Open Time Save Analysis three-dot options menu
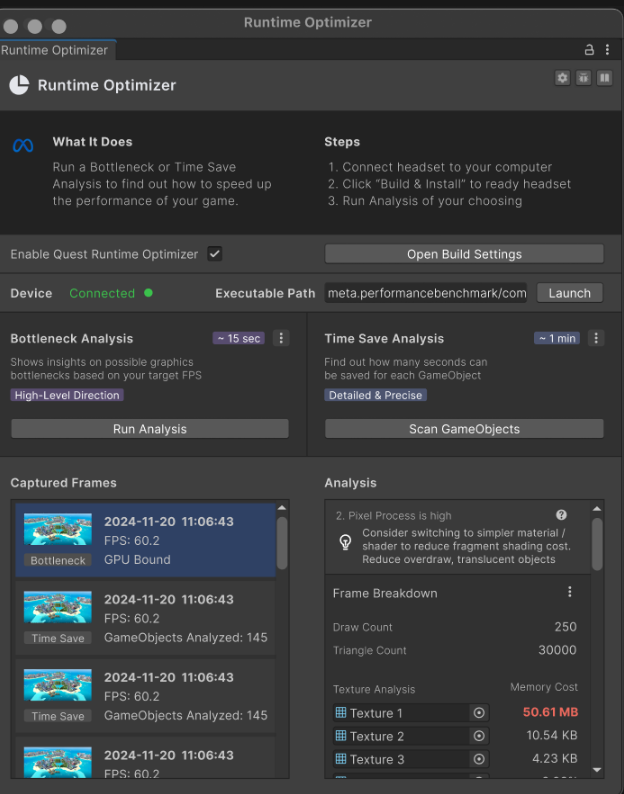This screenshot has width=624, height=794. [596, 338]
